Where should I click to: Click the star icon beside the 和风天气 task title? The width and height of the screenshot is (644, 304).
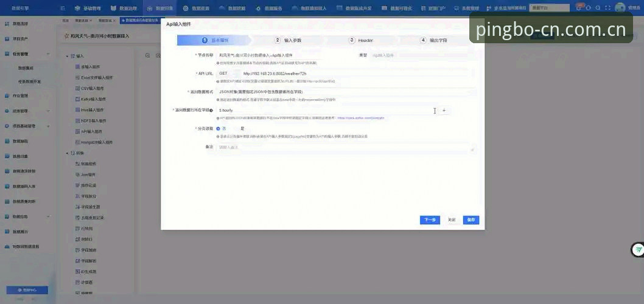pos(66,36)
